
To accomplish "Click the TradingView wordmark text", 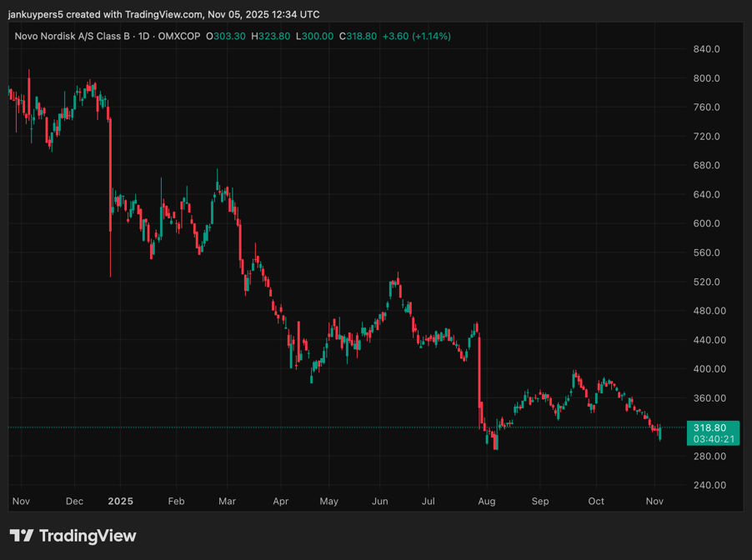I will (x=88, y=536).
